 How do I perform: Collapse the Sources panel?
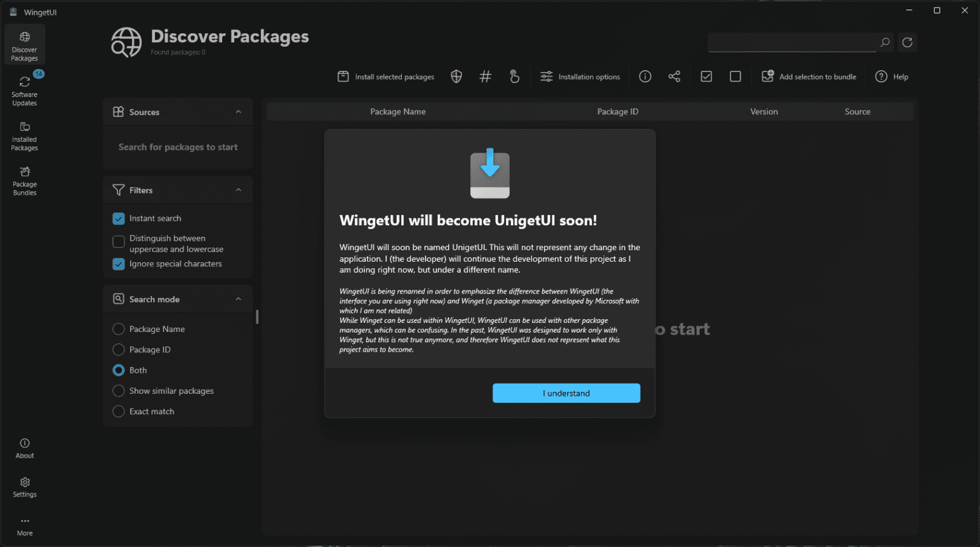[239, 112]
